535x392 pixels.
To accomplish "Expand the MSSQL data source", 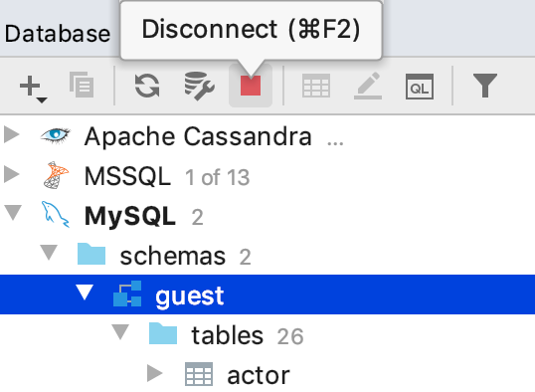I will (x=12, y=174).
